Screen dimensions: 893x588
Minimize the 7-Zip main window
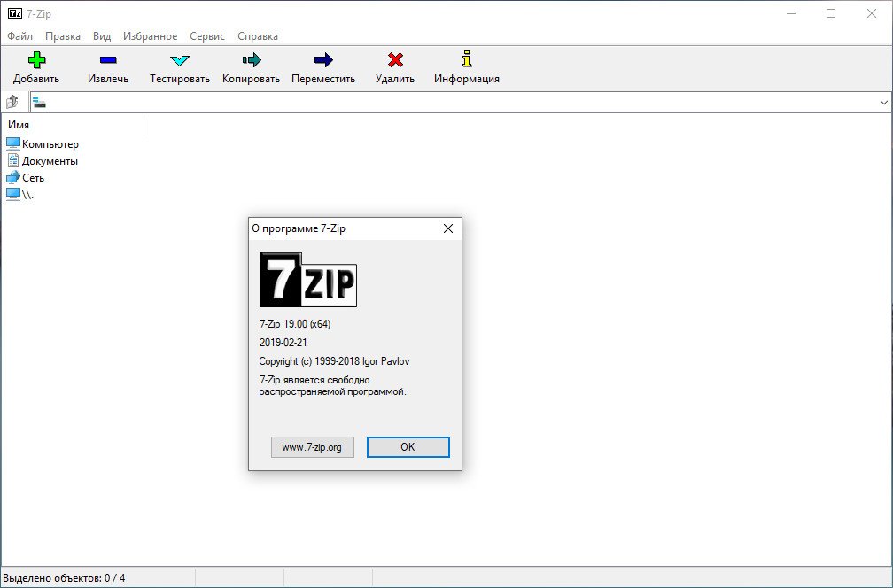(x=791, y=13)
